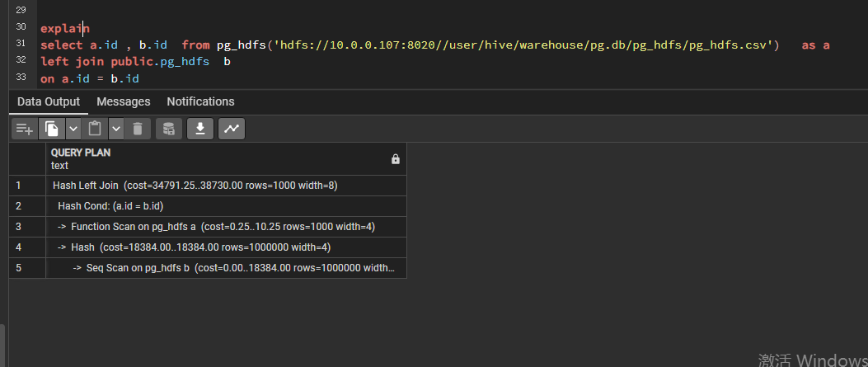Screen dimensions: 868x367
Task: Select result row number 4
Action: click(28, 247)
